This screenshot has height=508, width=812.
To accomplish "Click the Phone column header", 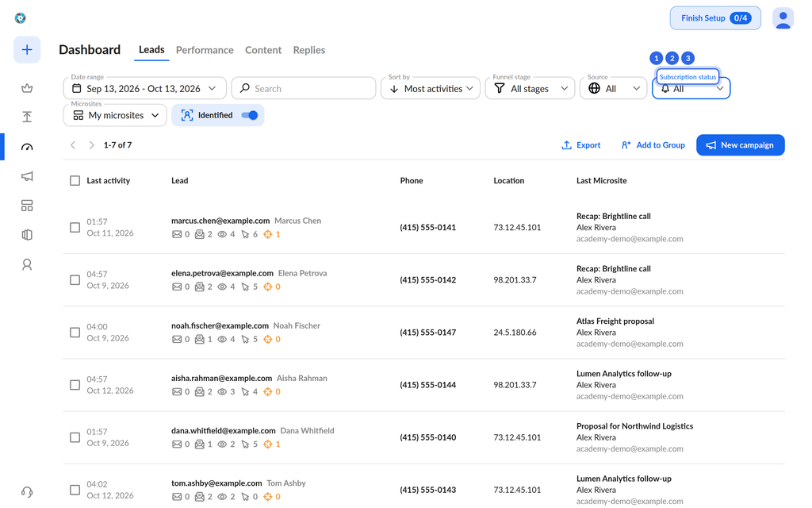I will click(412, 180).
